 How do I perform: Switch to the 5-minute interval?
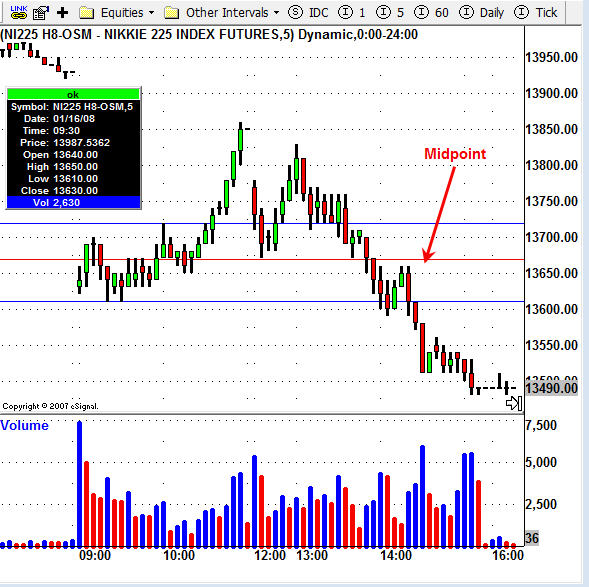click(x=390, y=13)
